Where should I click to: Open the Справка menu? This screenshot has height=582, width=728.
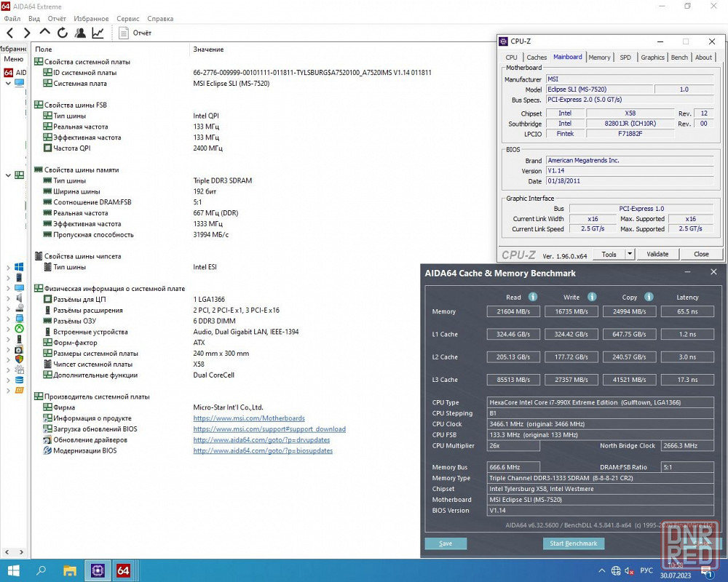point(160,19)
